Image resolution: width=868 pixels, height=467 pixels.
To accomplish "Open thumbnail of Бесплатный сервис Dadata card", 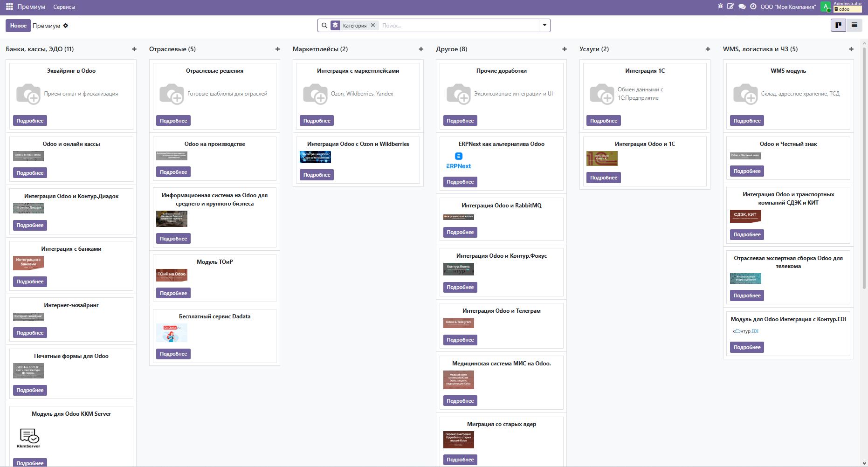I will coord(172,333).
